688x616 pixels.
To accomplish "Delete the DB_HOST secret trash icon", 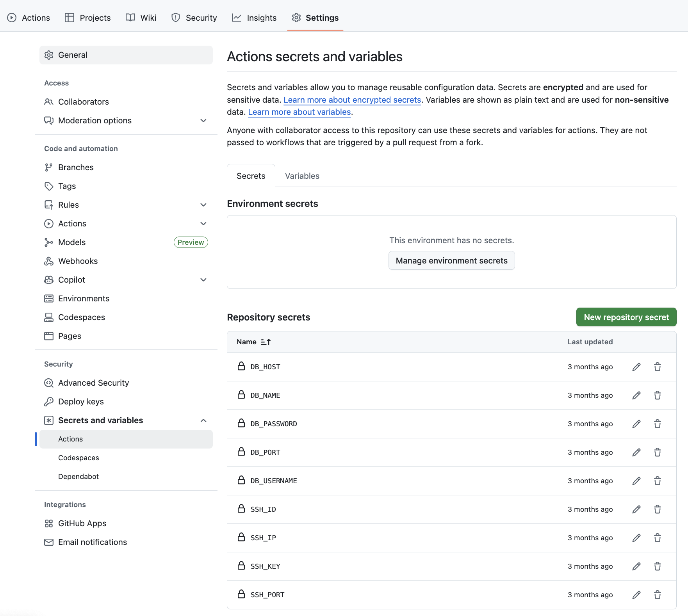I will point(658,367).
